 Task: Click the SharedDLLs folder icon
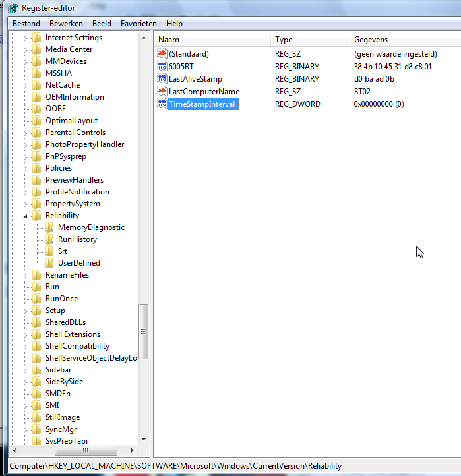pyautogui.click(x=37, y=322)
